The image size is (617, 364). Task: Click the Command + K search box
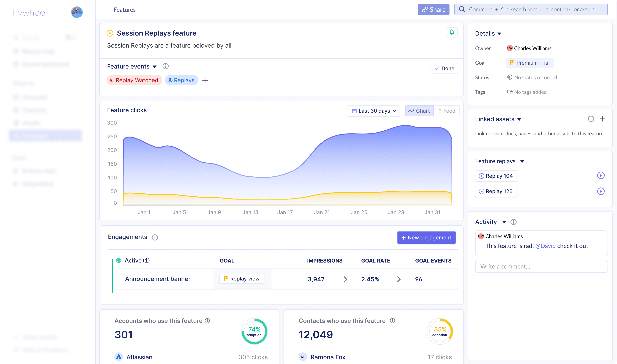531,10
